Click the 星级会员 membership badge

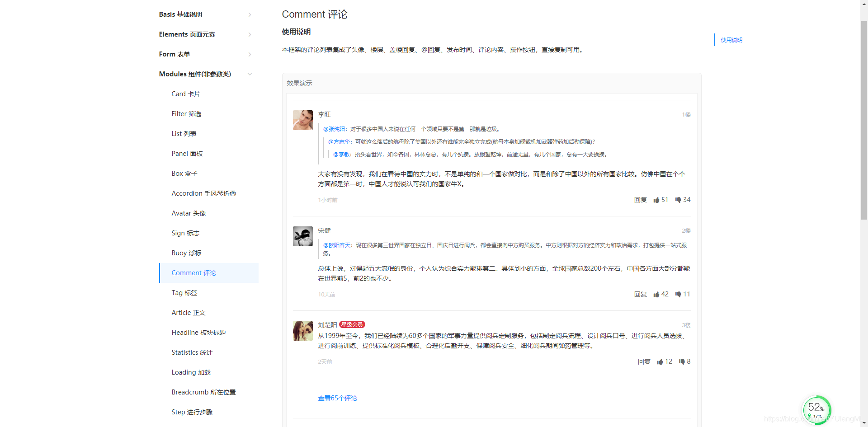tap(353, 324)
